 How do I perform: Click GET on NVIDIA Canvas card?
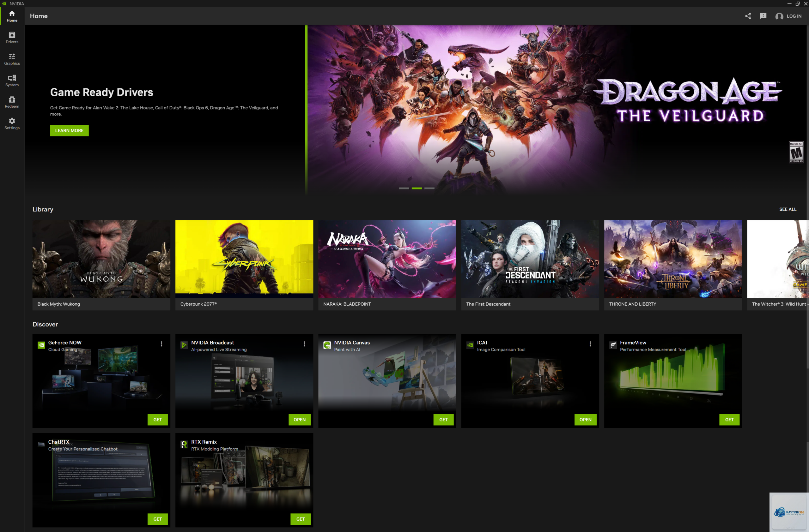point(443,420)
